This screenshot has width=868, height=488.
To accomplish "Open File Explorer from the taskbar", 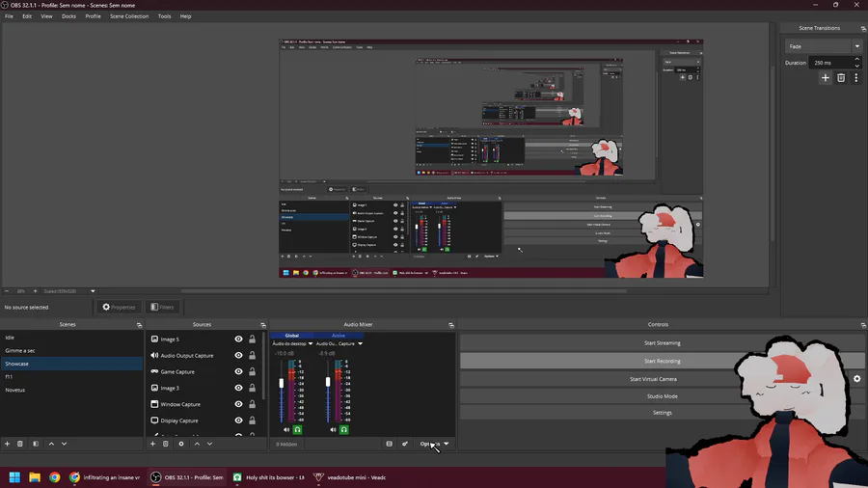I will [x=35, y=477].
